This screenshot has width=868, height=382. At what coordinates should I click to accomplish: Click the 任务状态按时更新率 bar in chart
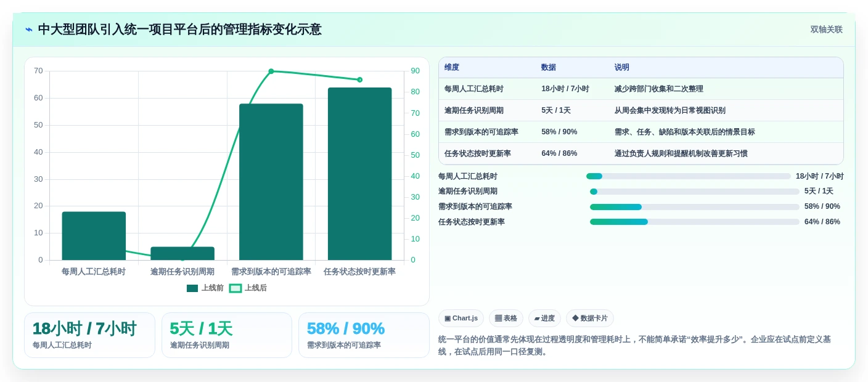pos(359,174)
